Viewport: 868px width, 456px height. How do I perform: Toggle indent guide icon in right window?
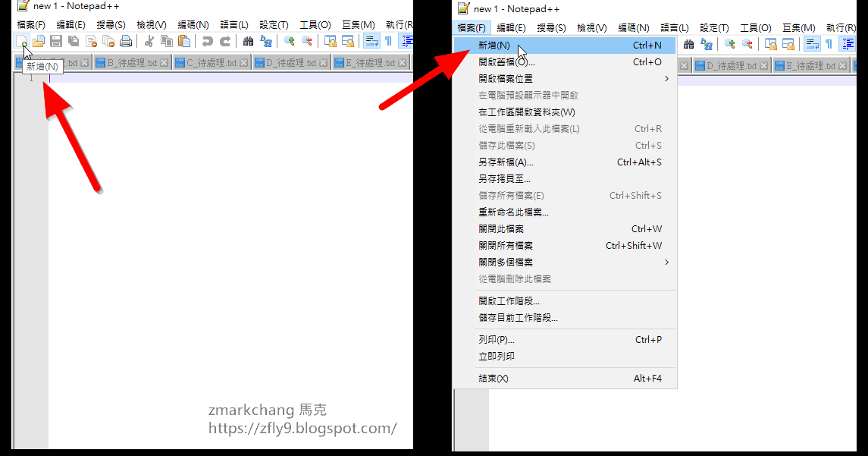(848, 44)
